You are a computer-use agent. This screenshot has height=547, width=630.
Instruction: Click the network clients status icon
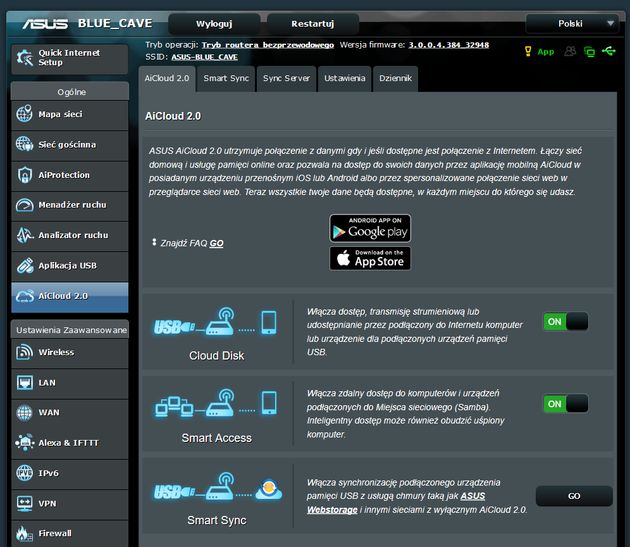coord(589,51)
